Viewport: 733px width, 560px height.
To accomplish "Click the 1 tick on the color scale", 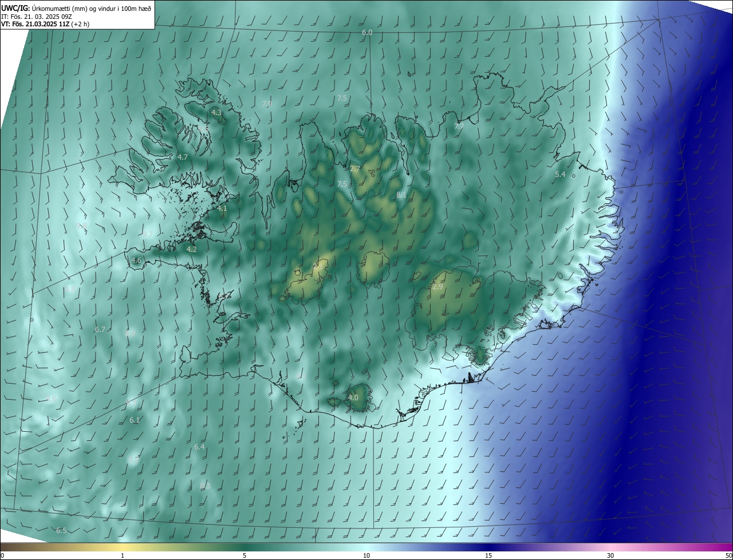I will click(123, 555).
